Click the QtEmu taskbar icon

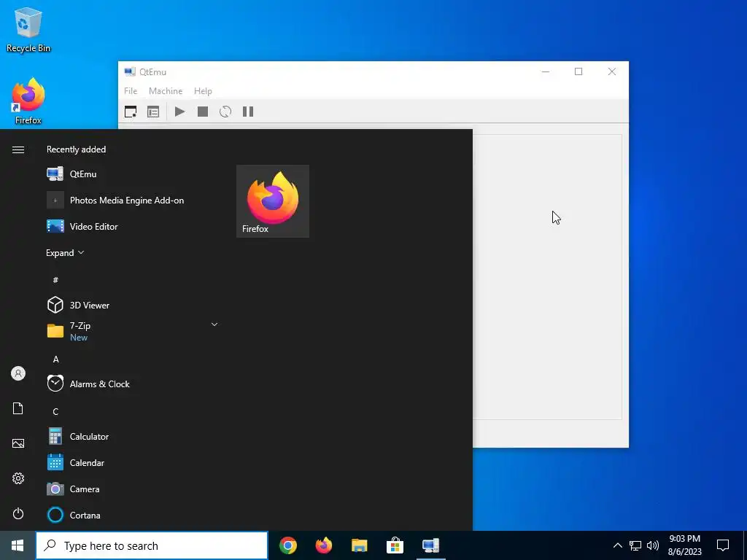430,545
